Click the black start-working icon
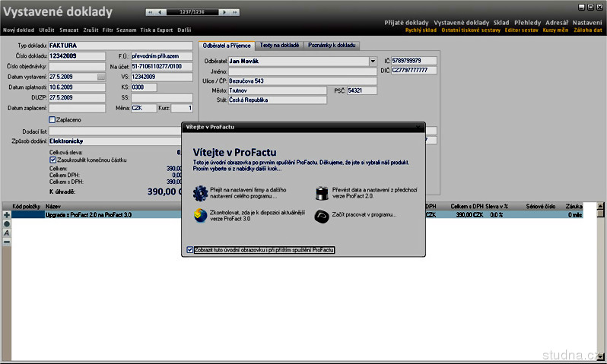The height and width of the screenshot is (364, 607). [322, 217]
